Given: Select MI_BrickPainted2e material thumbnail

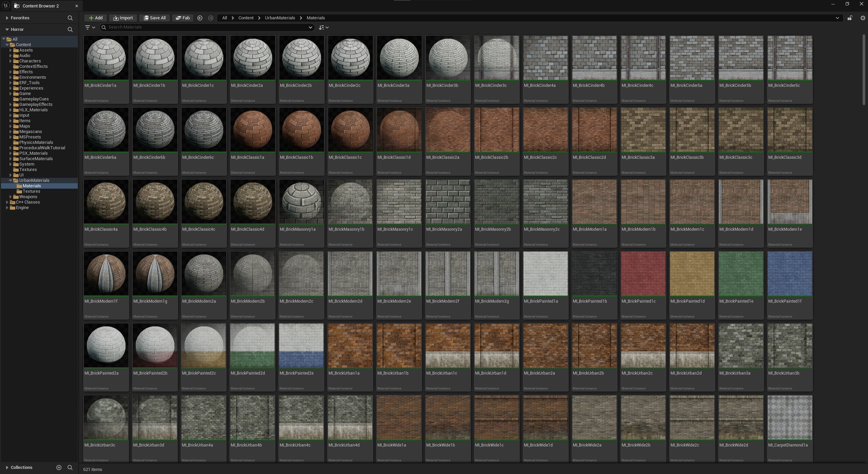Looking at the screenshot, I should click(302, 346).
